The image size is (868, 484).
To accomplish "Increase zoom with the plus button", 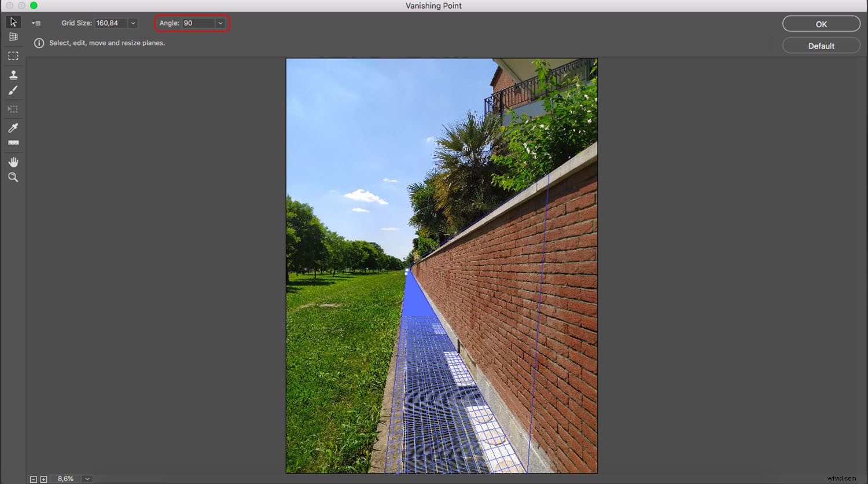I will coord(43,479).
